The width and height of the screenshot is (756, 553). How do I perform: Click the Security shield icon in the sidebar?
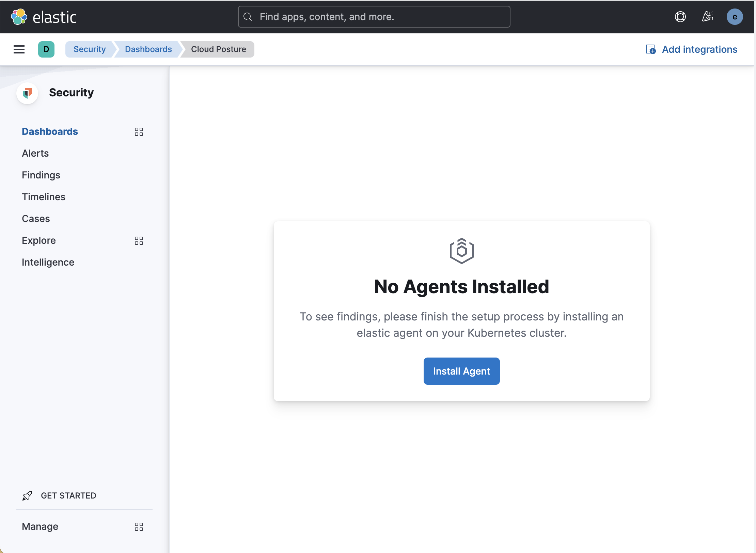coord(27,93)
